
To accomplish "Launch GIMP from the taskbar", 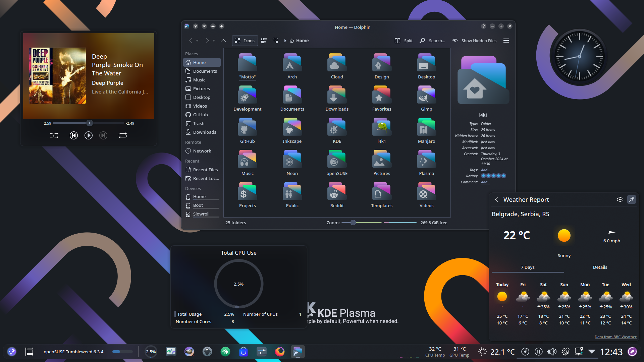I will click(189, 351).
